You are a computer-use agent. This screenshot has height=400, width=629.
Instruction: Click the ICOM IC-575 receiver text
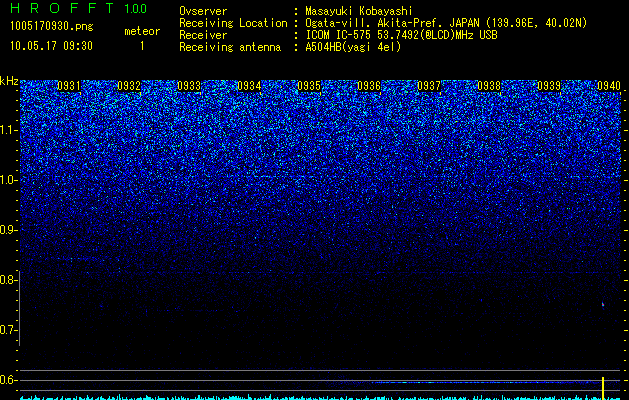401,35
